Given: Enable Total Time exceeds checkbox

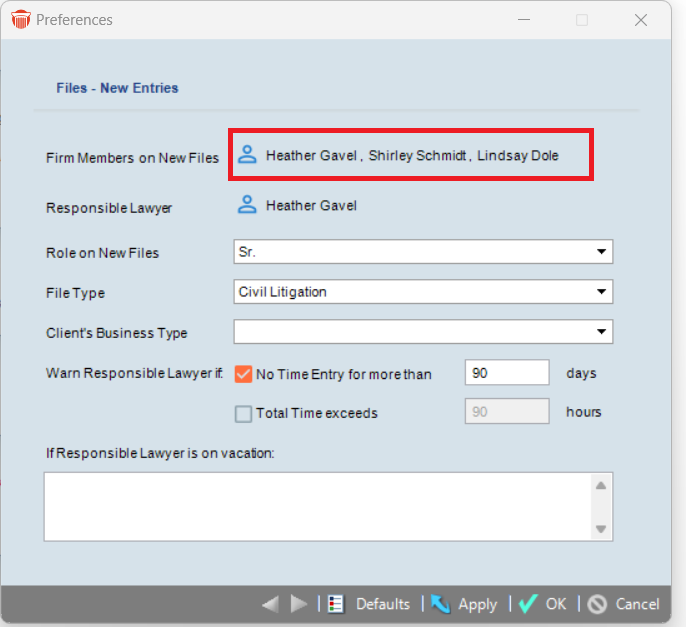Looking at the screenshot, I should click(243, 413).
